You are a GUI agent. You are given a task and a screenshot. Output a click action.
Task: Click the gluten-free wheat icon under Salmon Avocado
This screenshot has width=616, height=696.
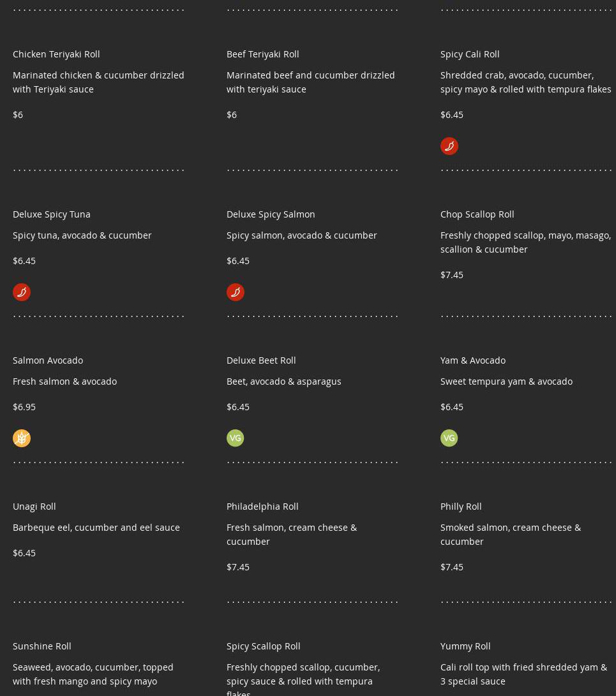click(x=21, y=438)
